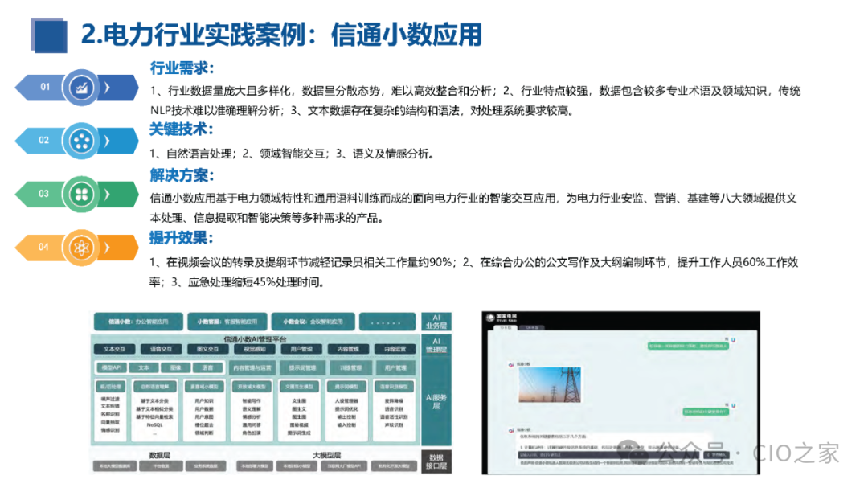This screenshot has height=488, width=868.
Task: Click the 关键技术 heading
Action: 182,129
